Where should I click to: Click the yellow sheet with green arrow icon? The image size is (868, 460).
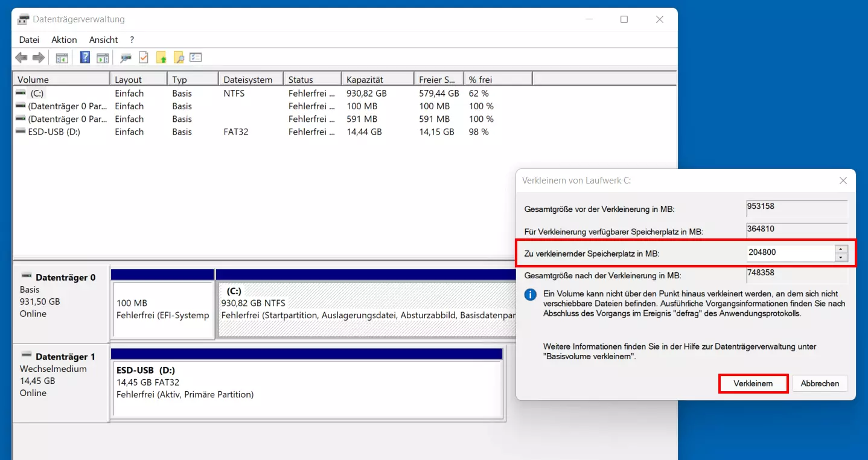click(161, 57)
